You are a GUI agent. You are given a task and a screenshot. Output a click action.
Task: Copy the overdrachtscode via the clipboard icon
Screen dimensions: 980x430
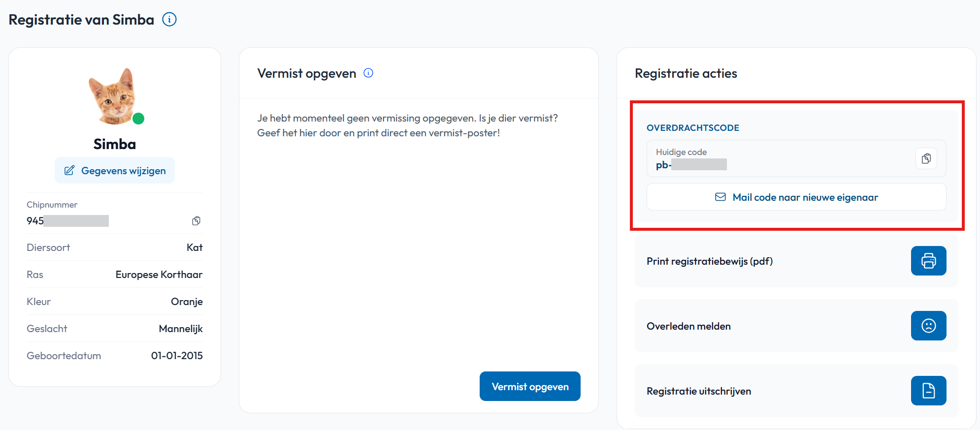[x=926, y=158]
